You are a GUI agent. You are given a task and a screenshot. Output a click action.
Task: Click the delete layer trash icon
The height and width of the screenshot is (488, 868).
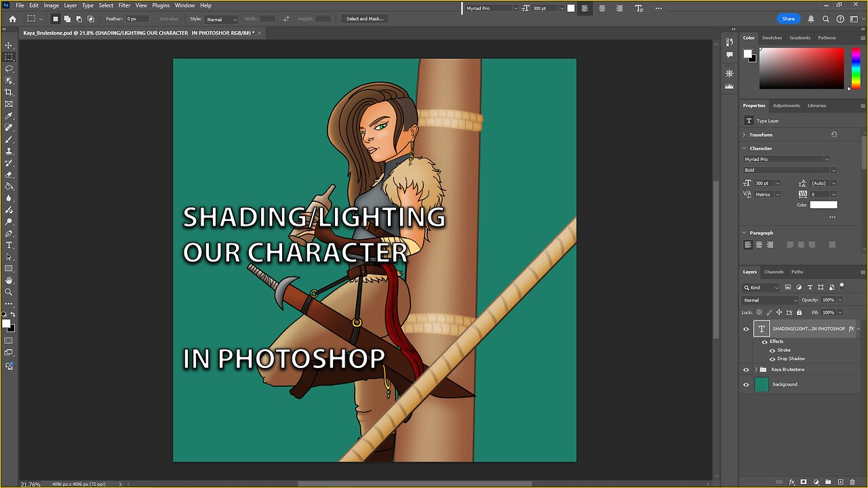tap(852, 482)
